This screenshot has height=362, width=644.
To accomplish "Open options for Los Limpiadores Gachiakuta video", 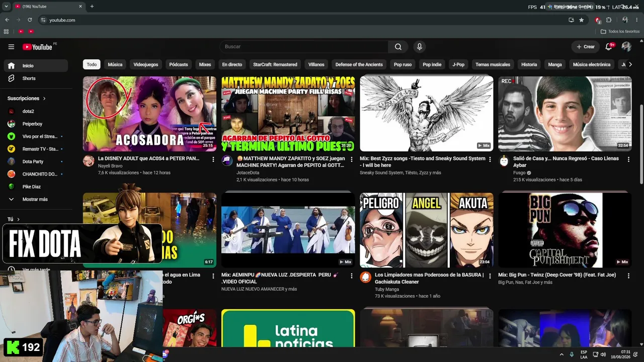I will 490,276.
